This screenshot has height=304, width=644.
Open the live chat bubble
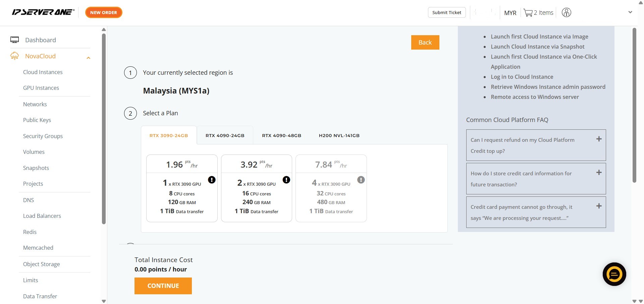[x=614, y=274]
